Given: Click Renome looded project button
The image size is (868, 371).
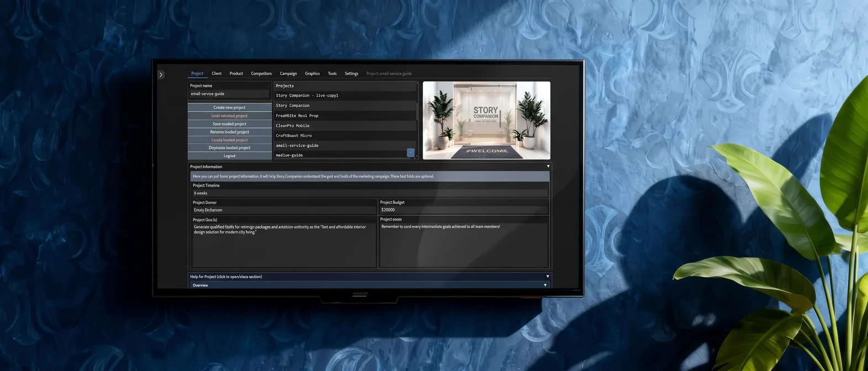Looking at the screenshot, I should click(x=229, y=132).
